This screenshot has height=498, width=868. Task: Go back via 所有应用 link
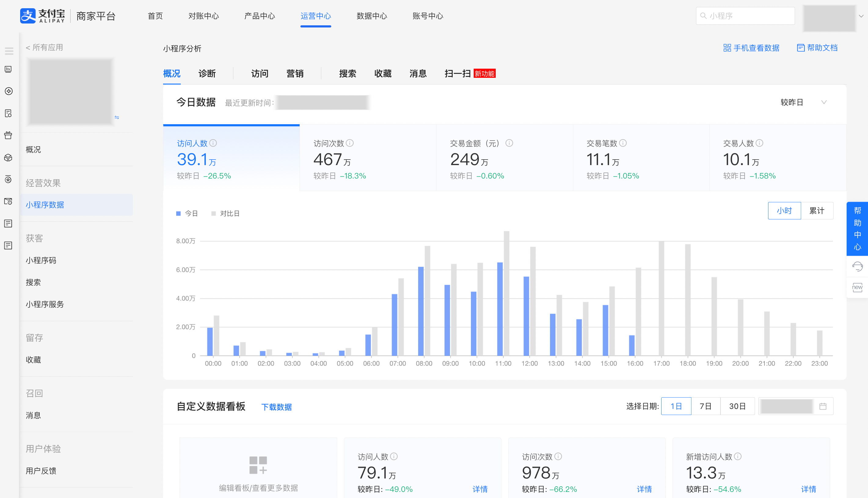[45, 48]
